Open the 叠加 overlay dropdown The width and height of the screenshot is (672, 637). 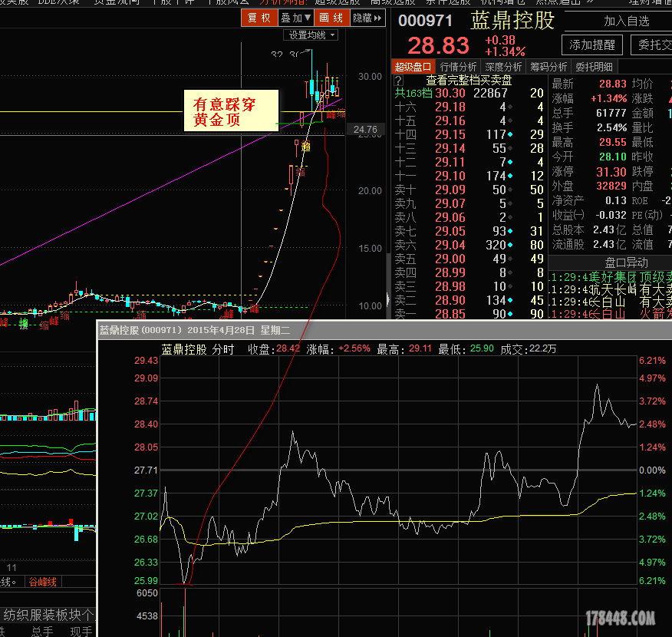pyautogui.click(x=295, y=18)
